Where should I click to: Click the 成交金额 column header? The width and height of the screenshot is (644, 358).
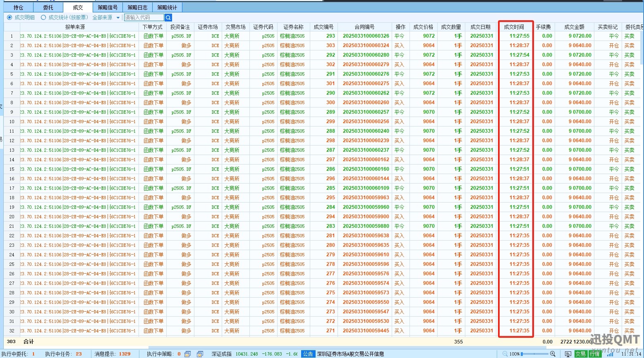(x=575, y=27)
